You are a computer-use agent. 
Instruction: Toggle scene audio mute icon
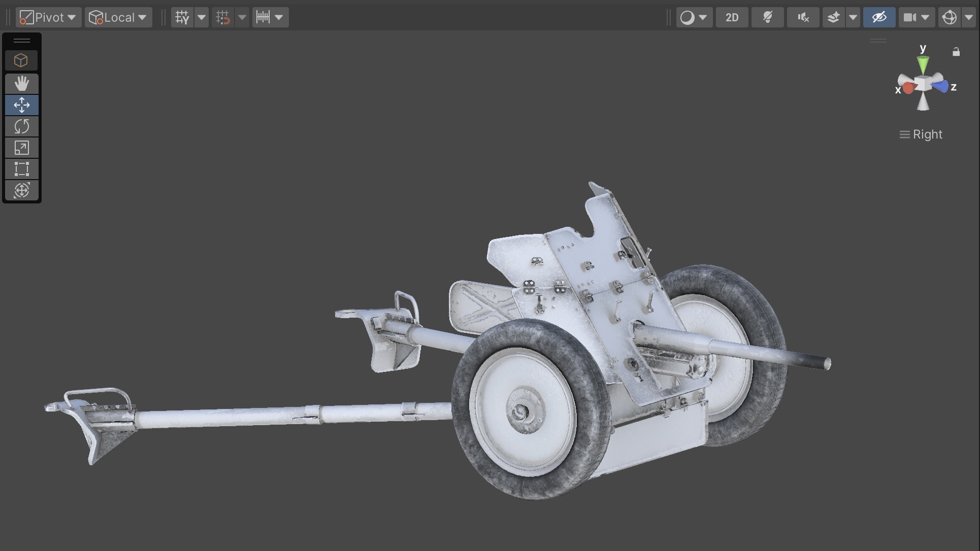click(803, 17)
